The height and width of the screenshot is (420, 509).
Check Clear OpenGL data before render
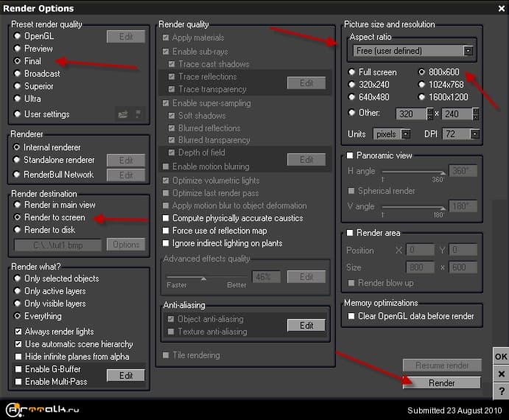(351, 316)
